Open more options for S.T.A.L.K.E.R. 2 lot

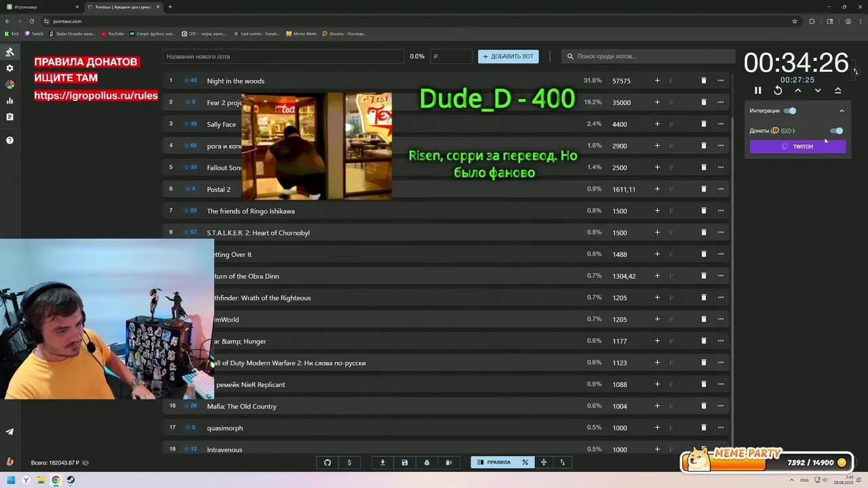pos(721,232)
